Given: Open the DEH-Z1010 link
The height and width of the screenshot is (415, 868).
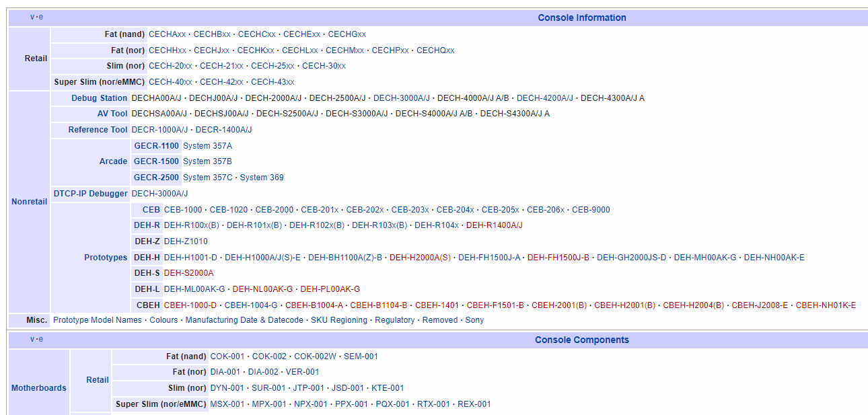Looking at the screenshot, I should click(x=186, y=241).
